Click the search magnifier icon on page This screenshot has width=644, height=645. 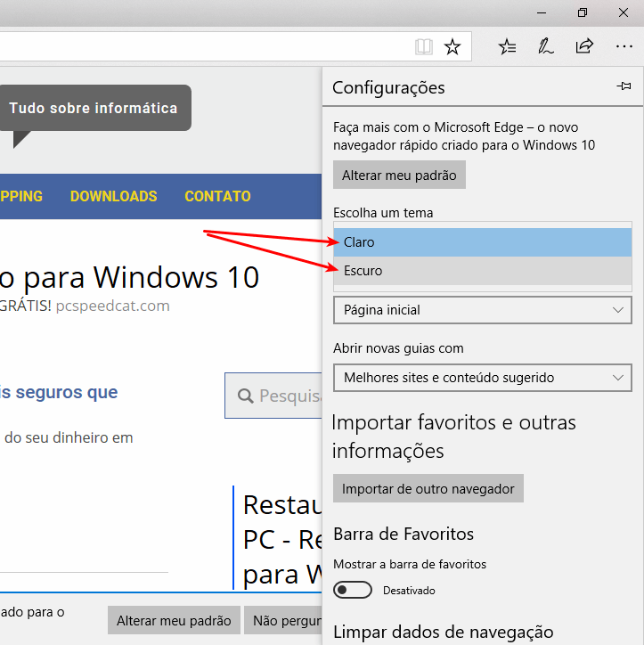tap(246, 396)
